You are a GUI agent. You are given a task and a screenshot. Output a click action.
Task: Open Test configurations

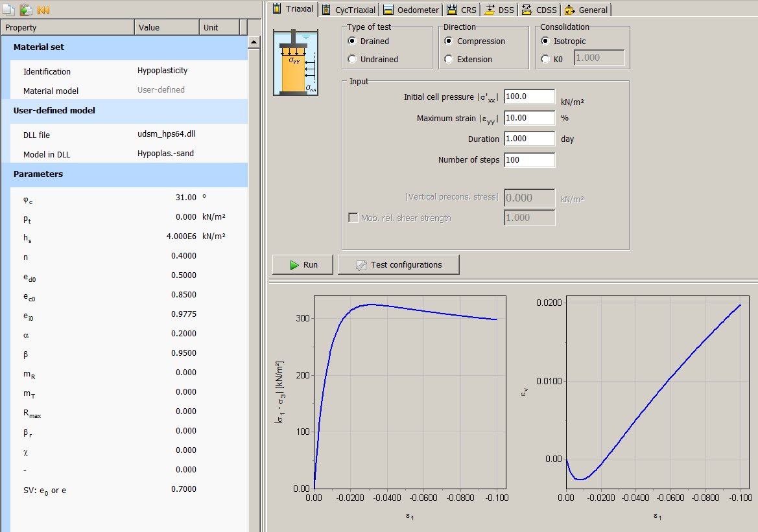coord(398,264)
